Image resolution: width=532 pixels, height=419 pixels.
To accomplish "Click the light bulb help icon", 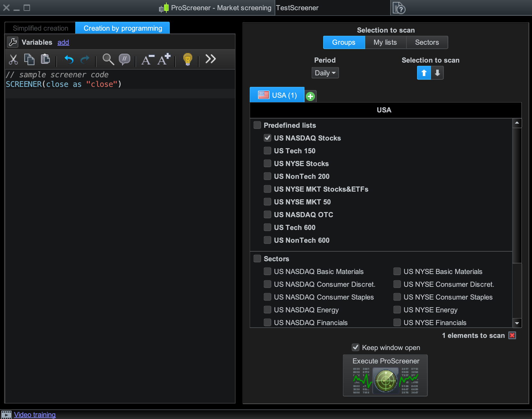I will [x=188, y=59].
